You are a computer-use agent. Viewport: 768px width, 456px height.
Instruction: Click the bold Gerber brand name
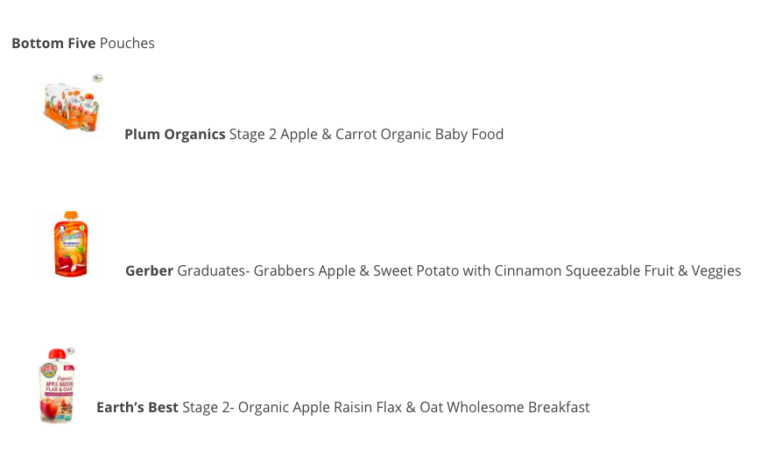149,271
